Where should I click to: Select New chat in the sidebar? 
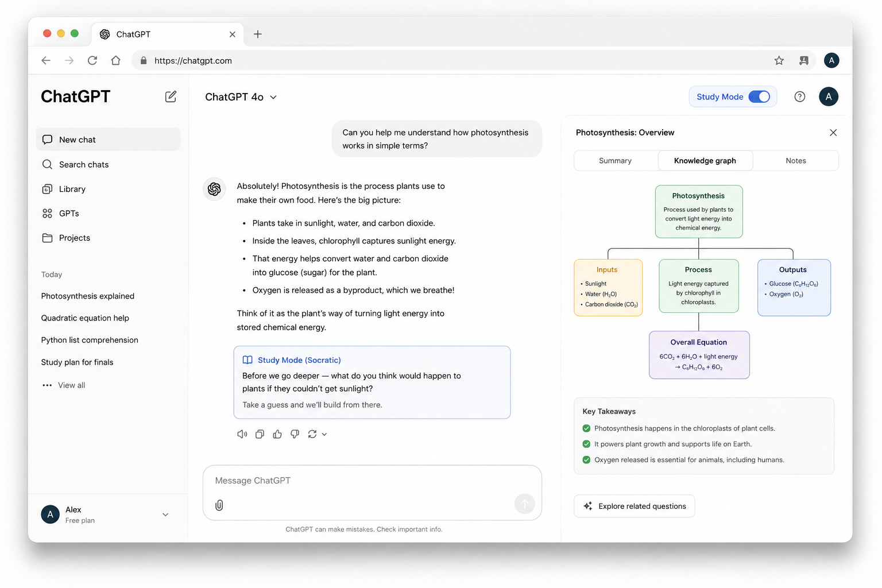tap(108, 140)
